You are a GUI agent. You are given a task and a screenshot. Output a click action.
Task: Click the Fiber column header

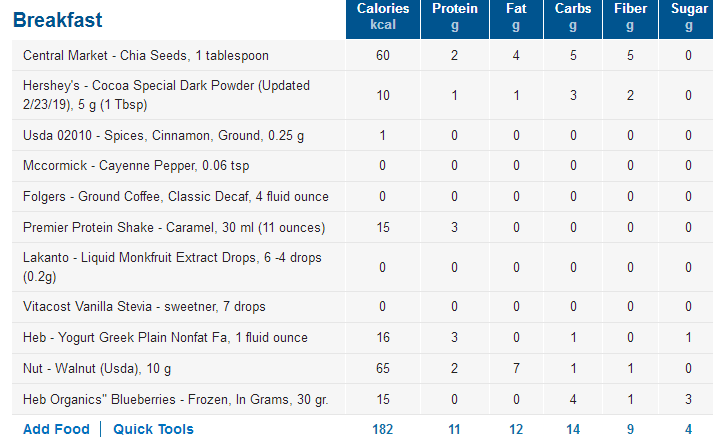[x=630, y=17]
